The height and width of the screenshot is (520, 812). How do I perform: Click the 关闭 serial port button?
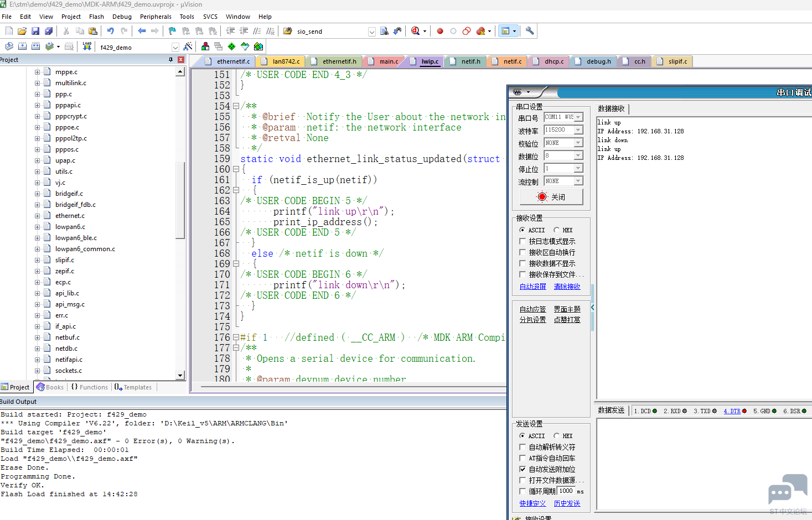tap(551, 197)
